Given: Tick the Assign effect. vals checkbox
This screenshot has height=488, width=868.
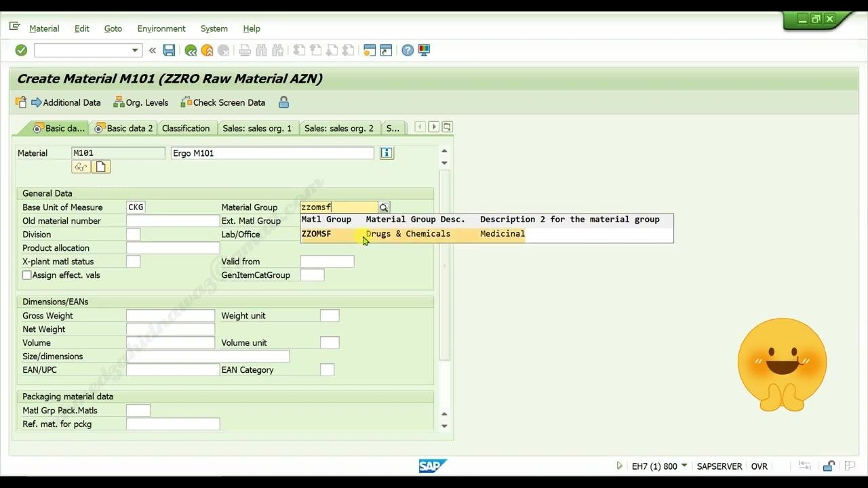Looking at the screenshot, I should coord(27,275).
